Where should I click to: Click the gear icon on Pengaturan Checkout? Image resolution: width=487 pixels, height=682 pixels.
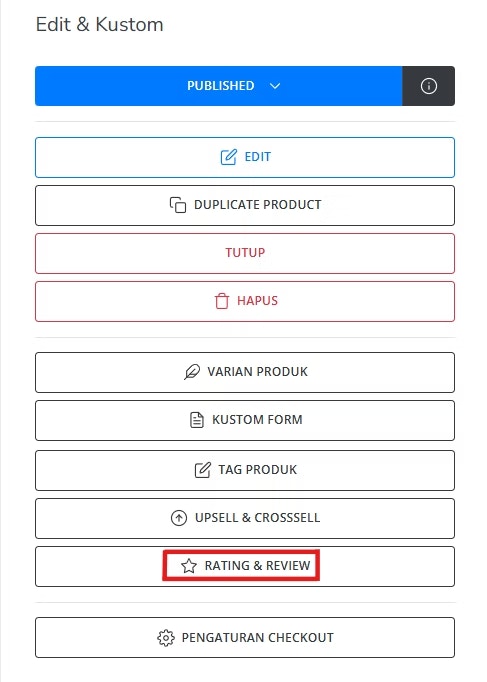click(x=166, y=638)
